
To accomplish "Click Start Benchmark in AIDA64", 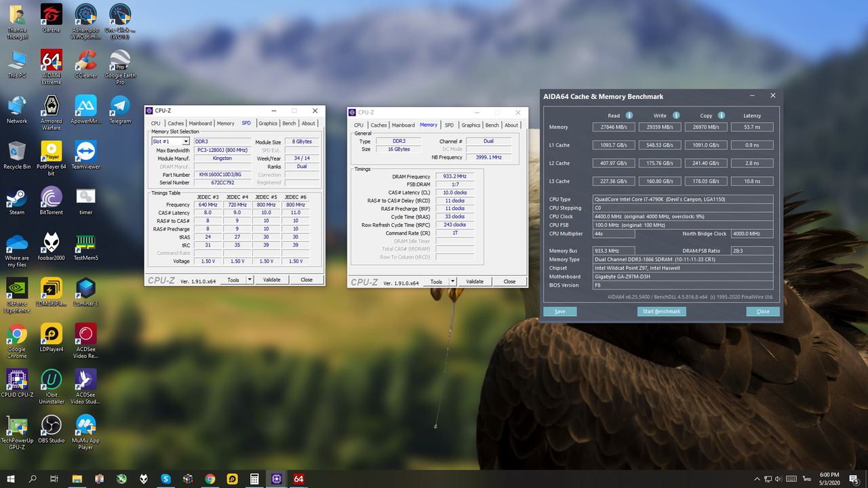I will click(661, 311).
